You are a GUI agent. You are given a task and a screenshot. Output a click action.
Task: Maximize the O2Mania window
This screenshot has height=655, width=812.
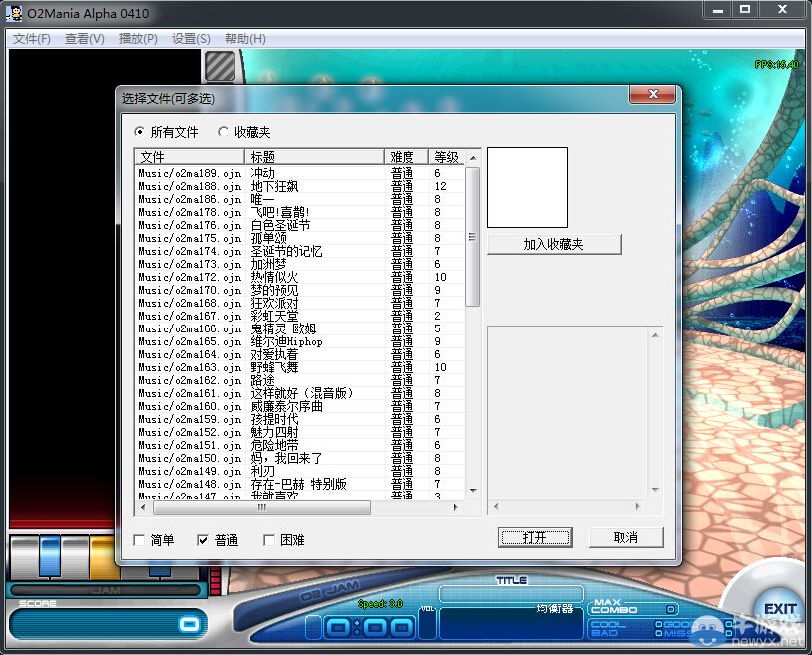pos(745,10)
